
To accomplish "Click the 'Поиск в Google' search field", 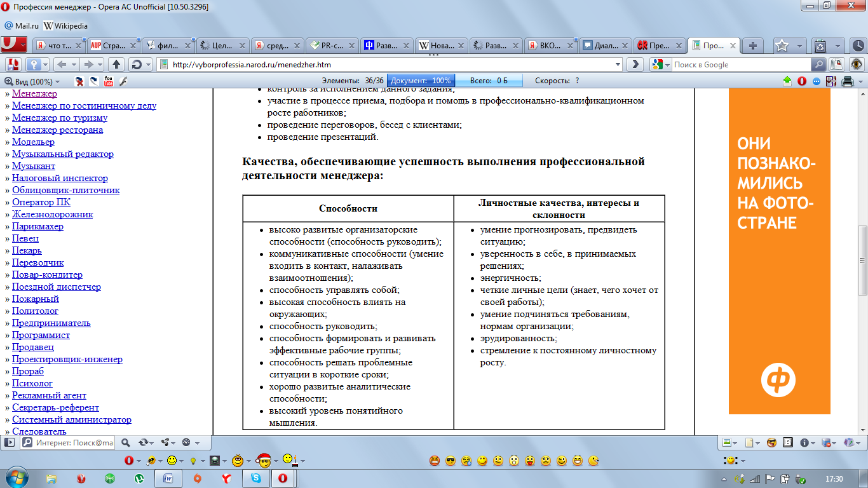I will 742,64.
